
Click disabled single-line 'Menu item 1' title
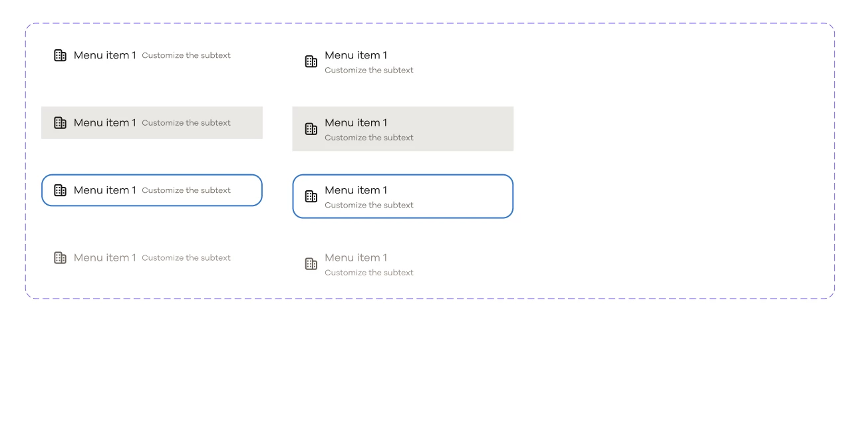(x=105, y=257)
